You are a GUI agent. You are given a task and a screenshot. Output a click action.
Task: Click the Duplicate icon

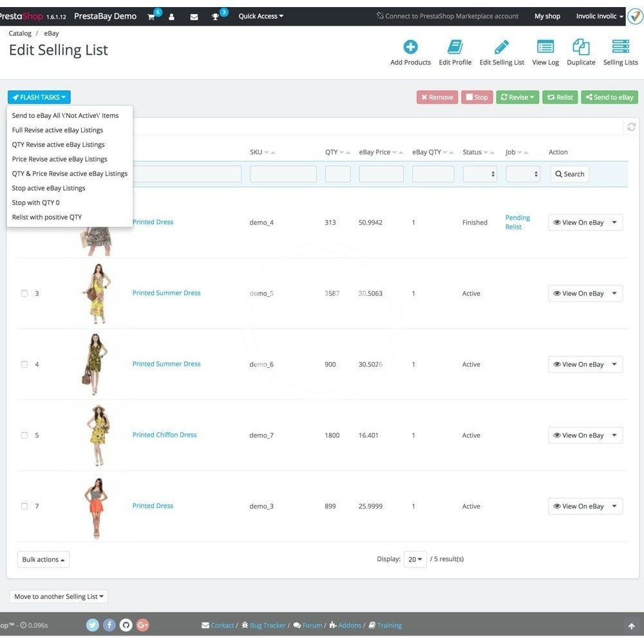click(x=581, y=47)
